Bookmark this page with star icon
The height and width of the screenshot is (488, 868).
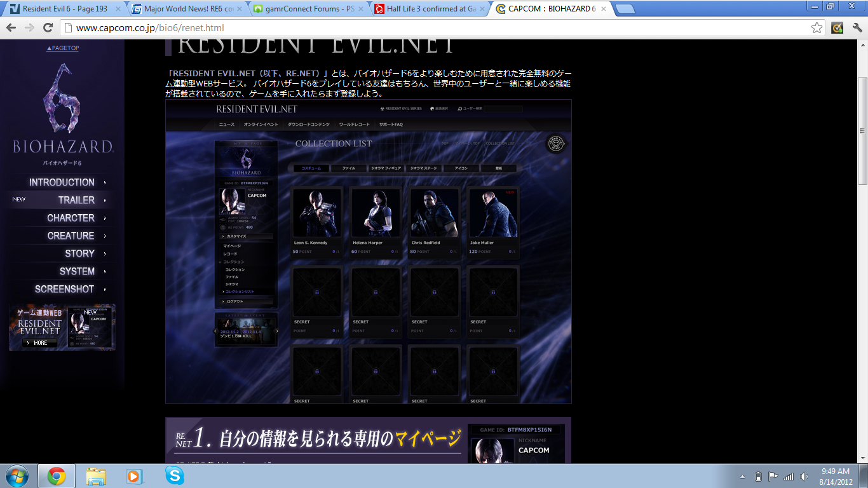pos(817,28)
